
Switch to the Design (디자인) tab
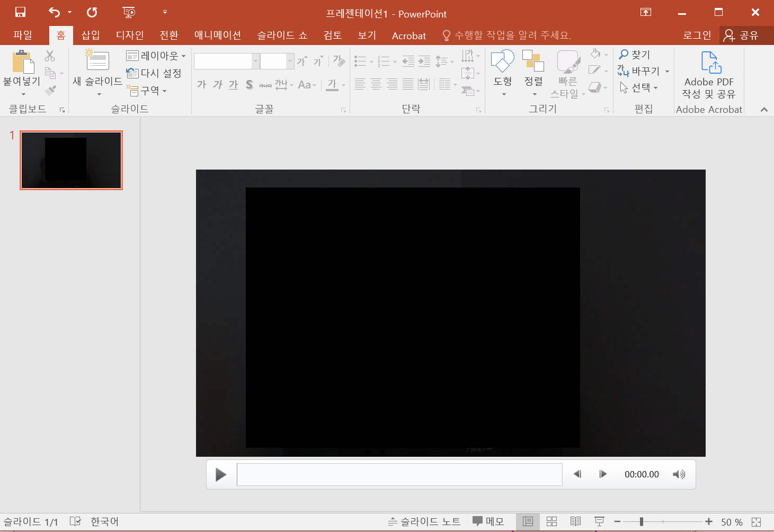130,36
